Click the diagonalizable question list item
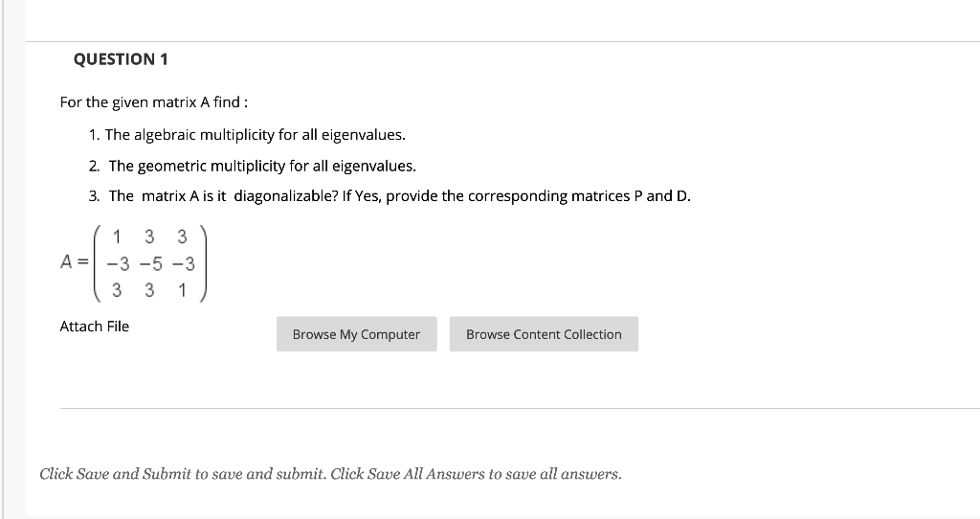Viewport: 980px width, 519px height. click(390, 196)
